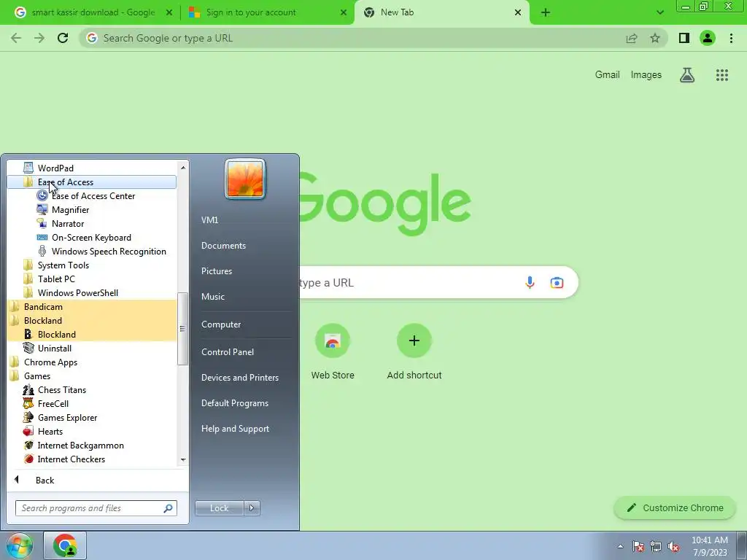The width and height of the screenshot is (747, 560).
Task: Open Computer from Start menu
Action: (x=221, y=324)
